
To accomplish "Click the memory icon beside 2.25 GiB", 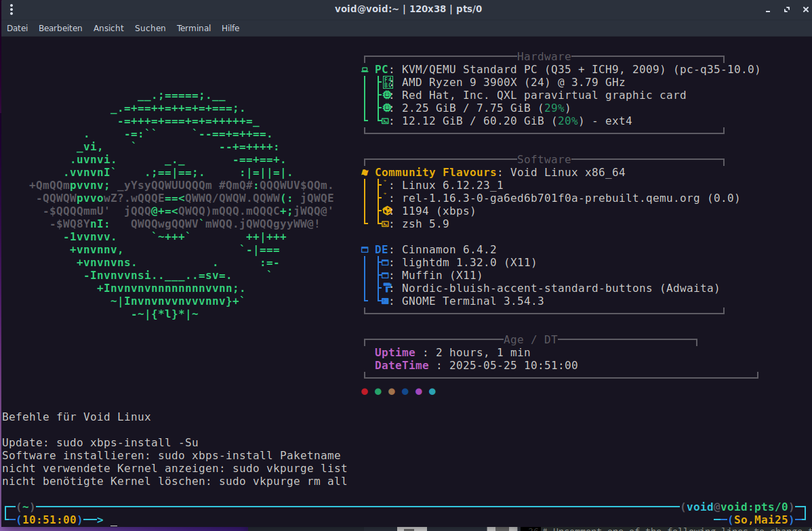I will tap(387, 108).
